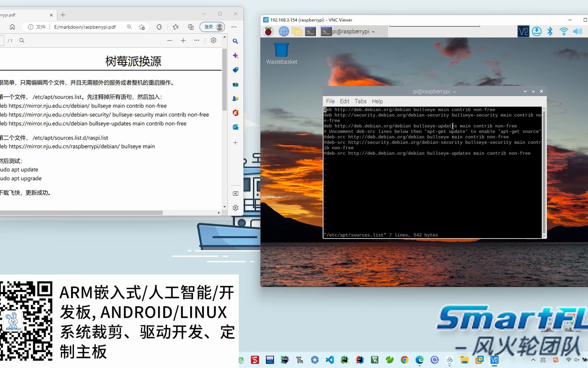Open PDF toolbar more options ellipsis
The image size is (588, 368).
coord(197,41)
